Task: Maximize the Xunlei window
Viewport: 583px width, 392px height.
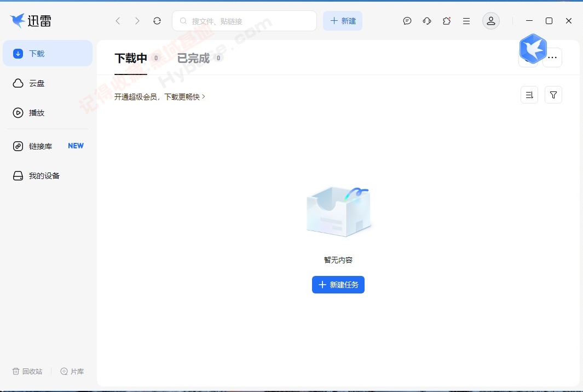Action: pos(549,21)
